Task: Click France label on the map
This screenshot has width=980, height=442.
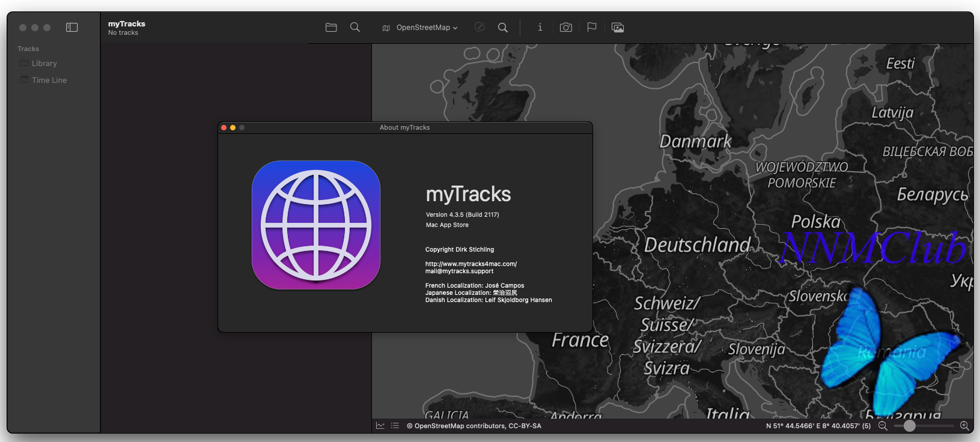Action: click(580, 341)
